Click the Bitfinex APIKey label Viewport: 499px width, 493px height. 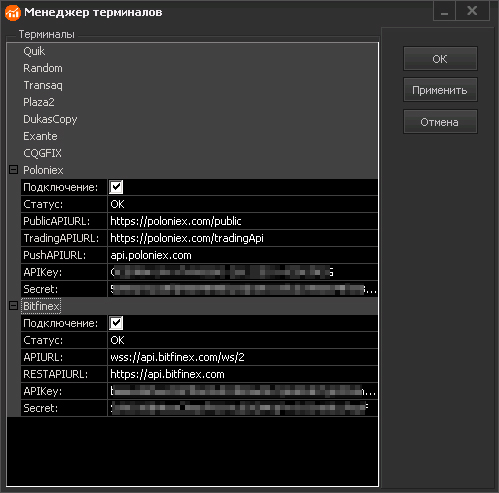point(43,391)
